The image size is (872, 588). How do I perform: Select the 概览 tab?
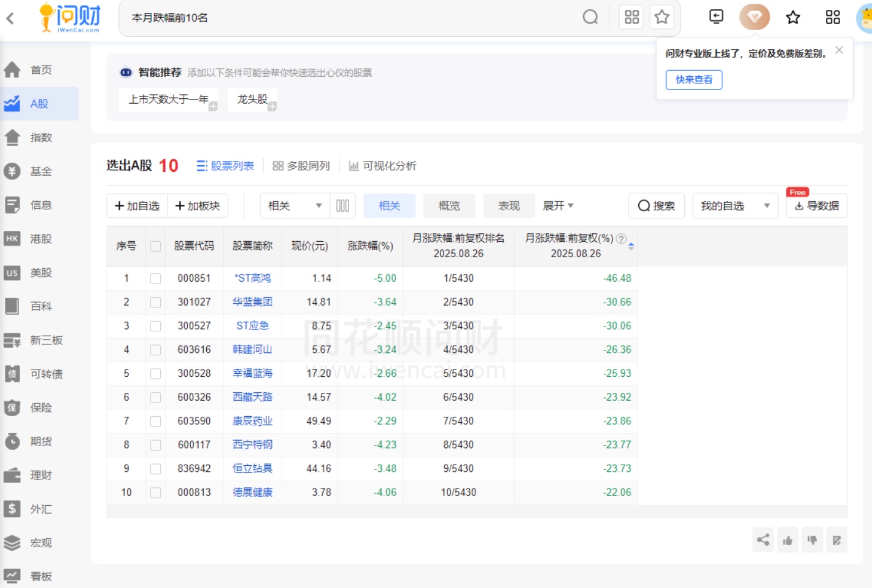[449, 206]
